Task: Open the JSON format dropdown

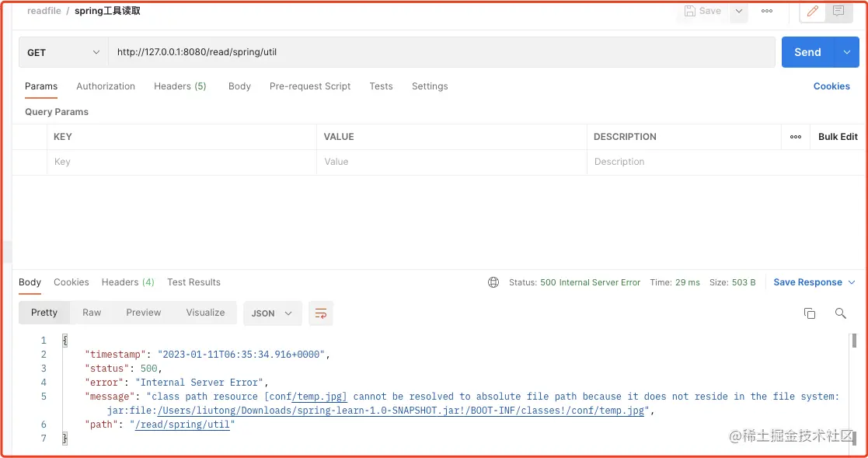Action: coord(272,313)
